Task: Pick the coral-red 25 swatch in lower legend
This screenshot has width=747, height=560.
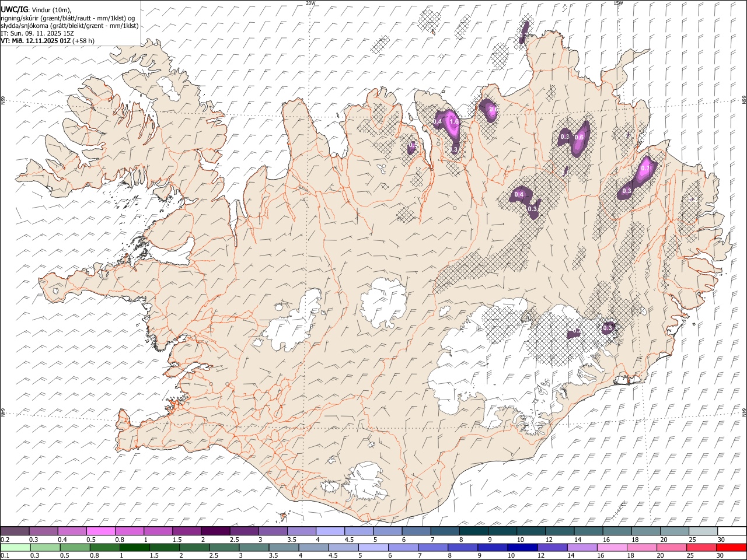Action: 700,547
